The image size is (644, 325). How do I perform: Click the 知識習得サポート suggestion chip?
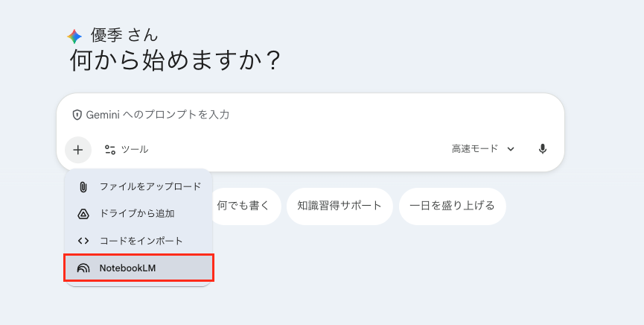[339, 206]
